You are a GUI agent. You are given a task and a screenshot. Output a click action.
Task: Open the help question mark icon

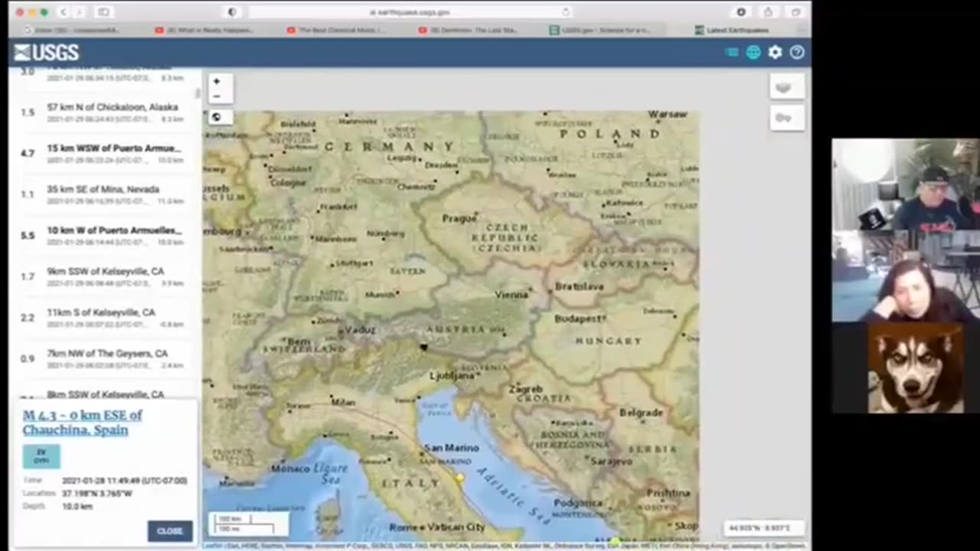[x=797, y=52]
